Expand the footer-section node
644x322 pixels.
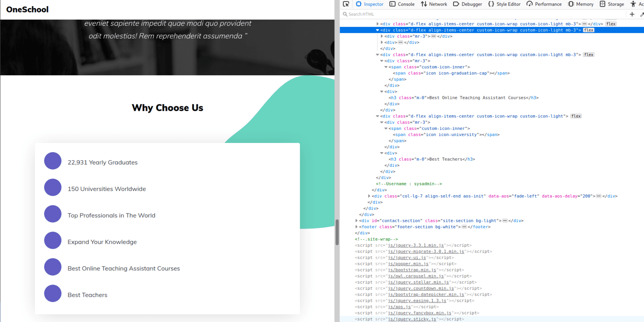click(357, 227)
